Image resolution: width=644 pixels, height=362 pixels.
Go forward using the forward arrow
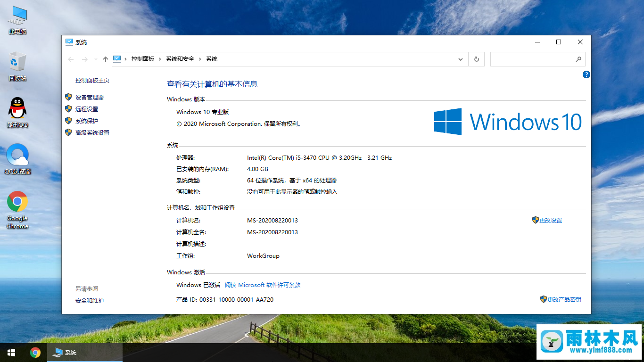pyautogui.click(x=85, y=59)
